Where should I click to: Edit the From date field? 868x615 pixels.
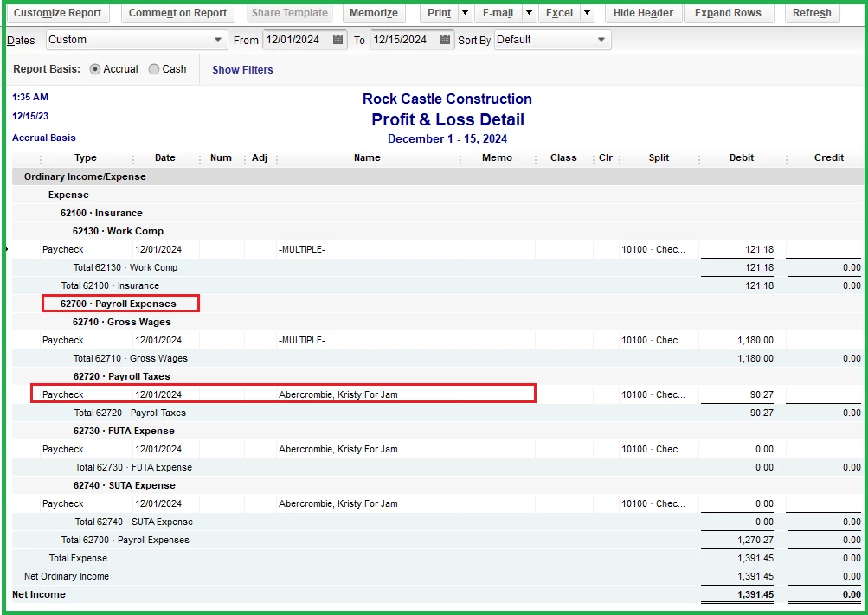(x=298, y=40)
